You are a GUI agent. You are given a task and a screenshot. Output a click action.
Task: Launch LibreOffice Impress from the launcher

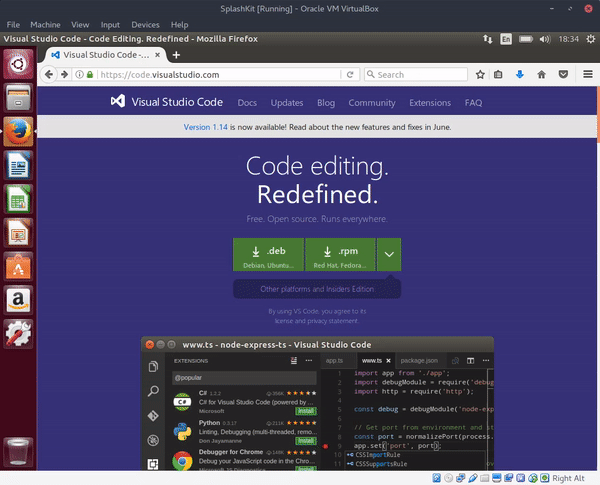[x=18, y=232]
